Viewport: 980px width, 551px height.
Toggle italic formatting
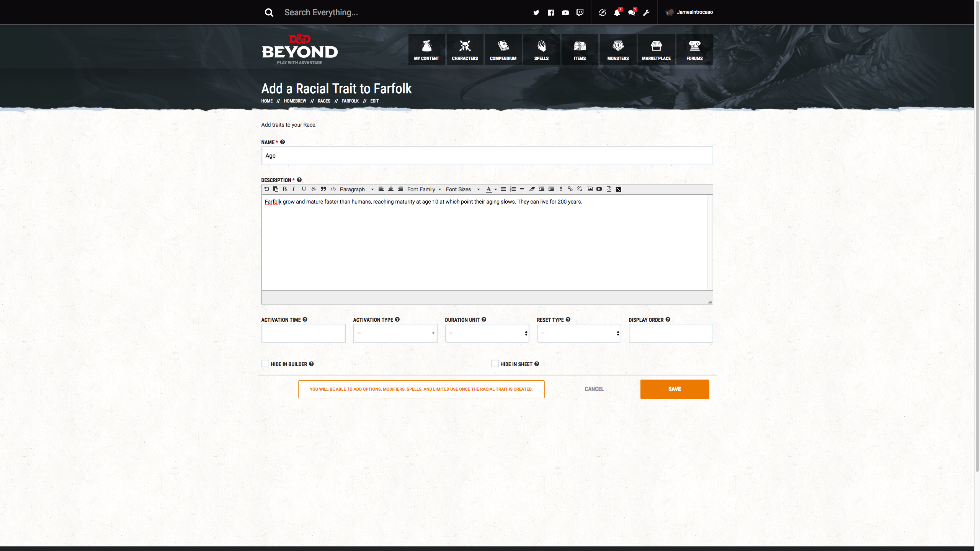(294, 189)
